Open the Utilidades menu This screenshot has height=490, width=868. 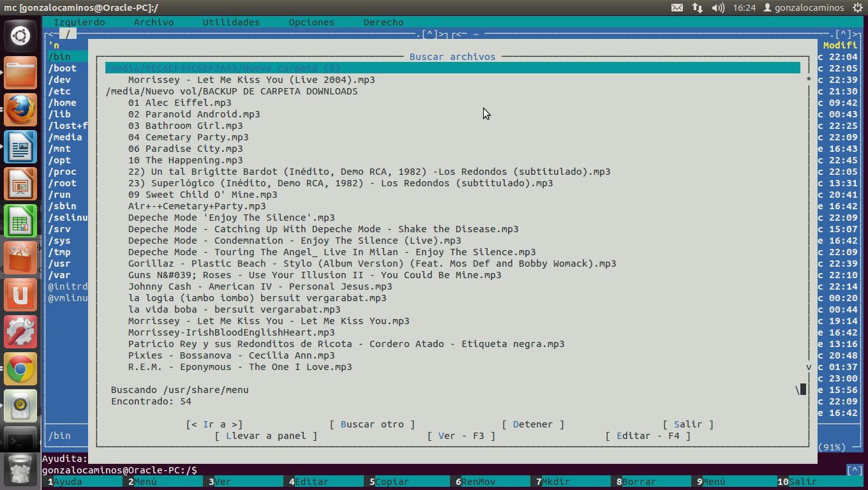[x=231, y=22]
